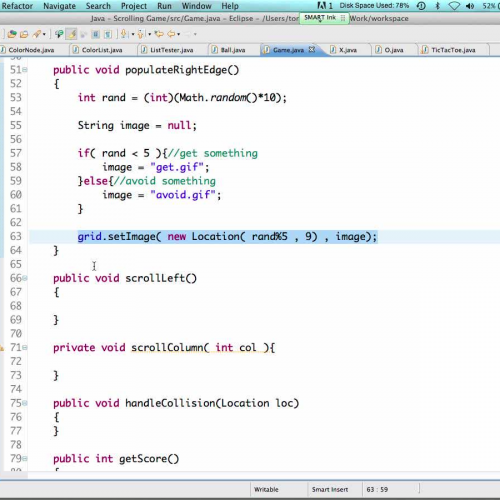Select the Game.java tab
Screen dimensions: 500x500
(x=288, y=50)
